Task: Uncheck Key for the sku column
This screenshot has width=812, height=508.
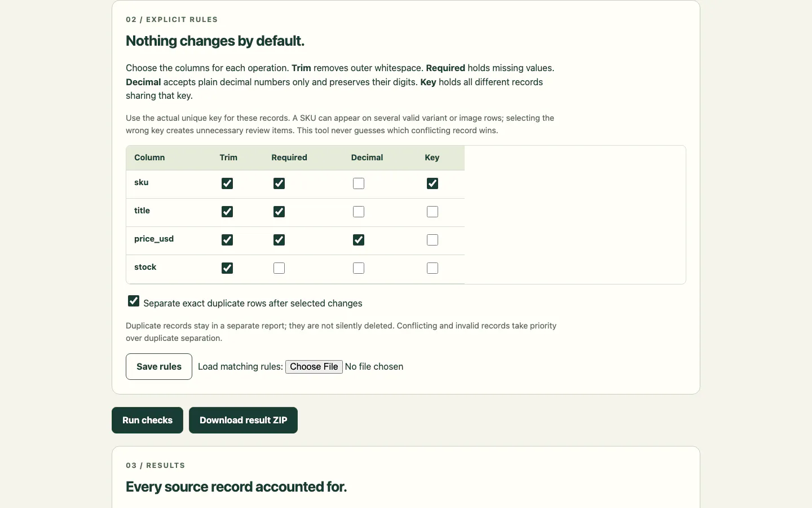Action: (433, 183)
